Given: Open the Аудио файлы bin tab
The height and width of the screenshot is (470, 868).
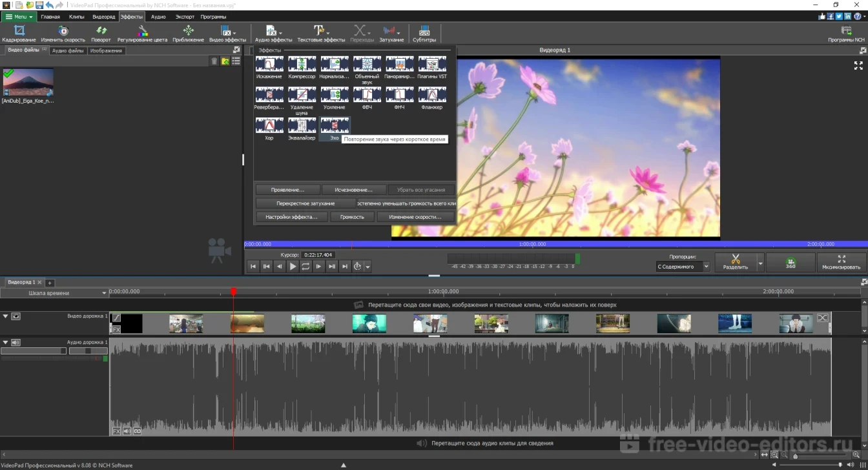Looking at the screenshot, I should pyautogui.click(x=68, y=50).
